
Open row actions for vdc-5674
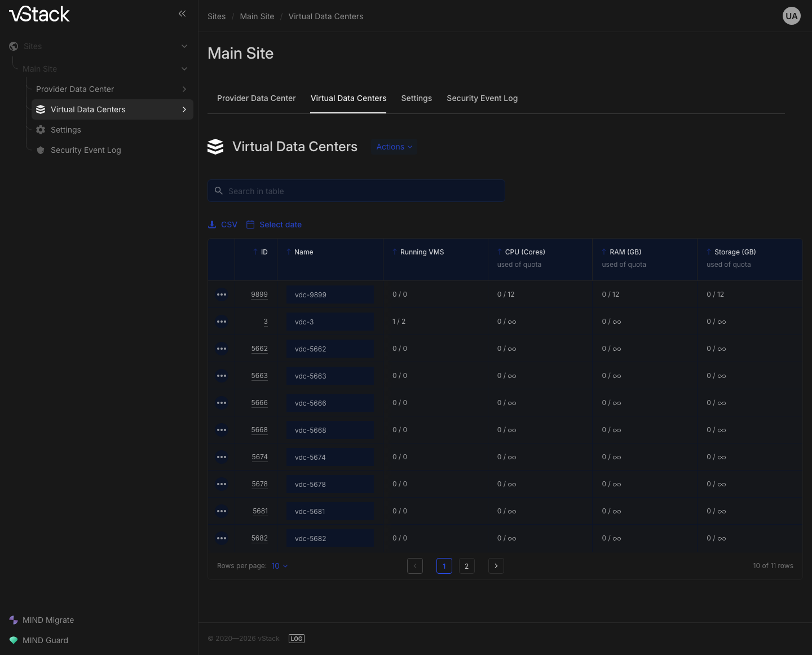point(222,457)
